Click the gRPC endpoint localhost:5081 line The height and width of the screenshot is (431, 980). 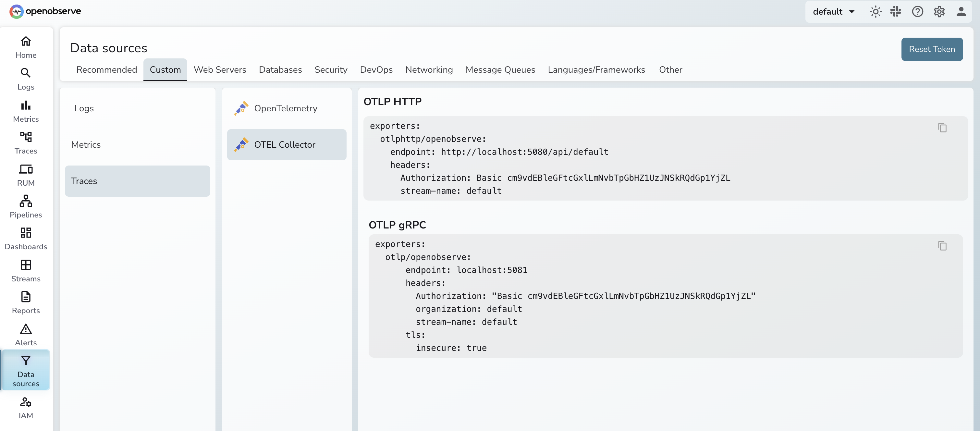466,270
